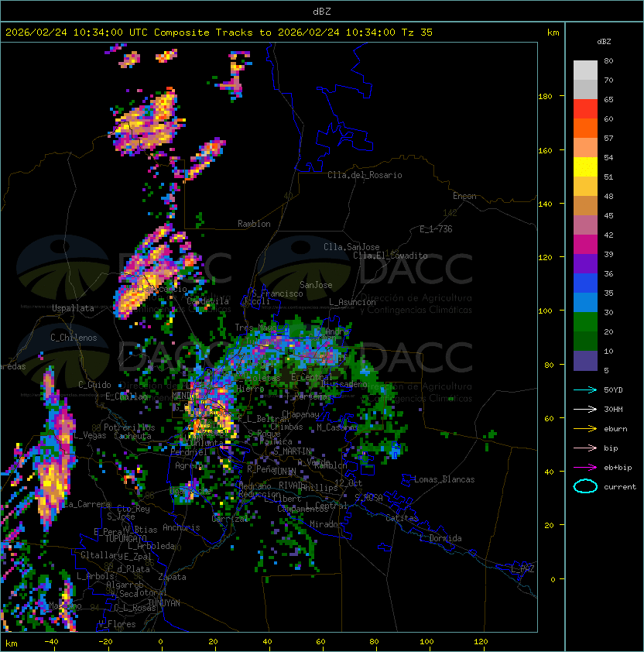Pick the bright yellow 51-54 dBZ swatch
The image size is (644, 652).
click(x=585, y=167)
